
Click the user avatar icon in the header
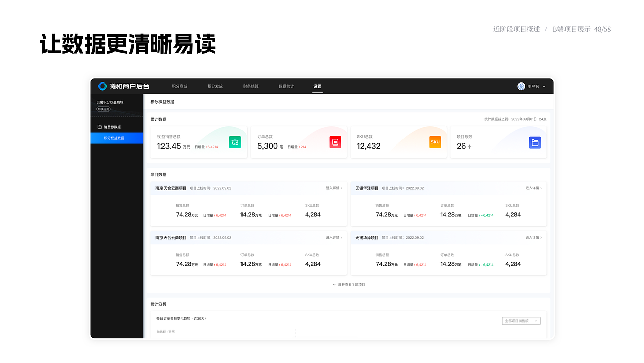(x=520, y=86)
